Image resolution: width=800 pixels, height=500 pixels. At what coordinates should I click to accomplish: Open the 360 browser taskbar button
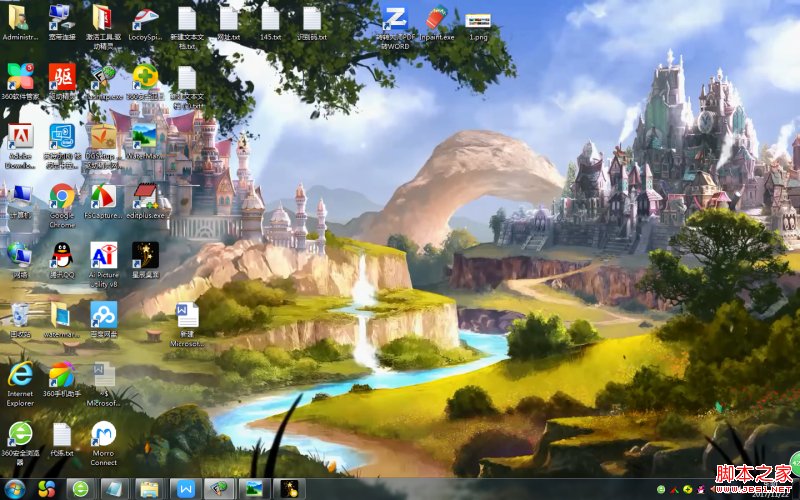click(81, 489)
